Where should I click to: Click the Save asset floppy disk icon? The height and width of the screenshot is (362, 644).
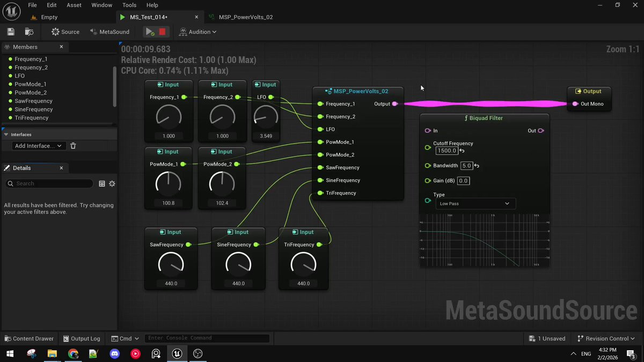pos(11,32)
